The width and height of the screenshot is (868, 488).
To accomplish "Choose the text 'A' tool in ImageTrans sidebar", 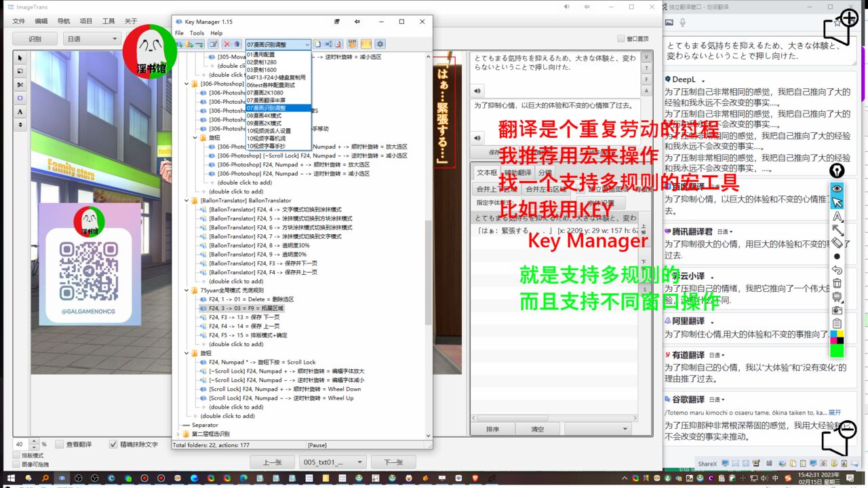I will [x=20, y=111].
